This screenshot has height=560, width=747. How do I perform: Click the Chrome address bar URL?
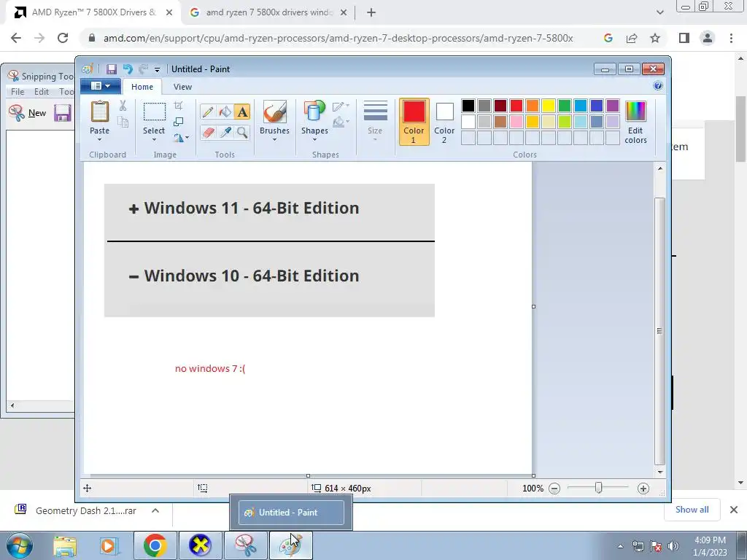(x=338, y=38)
